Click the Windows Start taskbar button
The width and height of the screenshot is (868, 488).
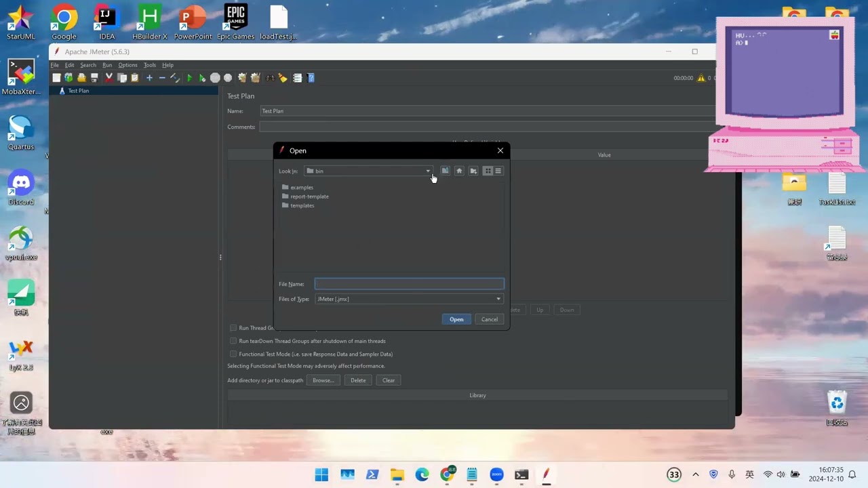[321, 474]
